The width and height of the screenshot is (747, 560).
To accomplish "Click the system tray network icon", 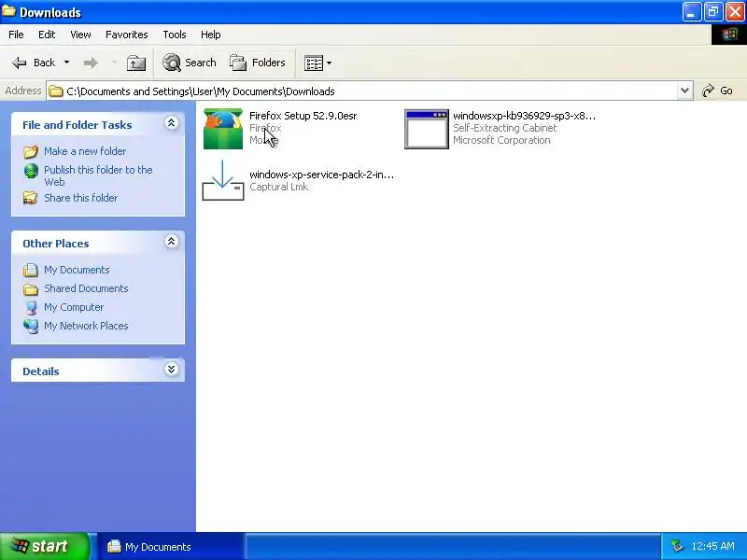I will [x=677, y=546].
